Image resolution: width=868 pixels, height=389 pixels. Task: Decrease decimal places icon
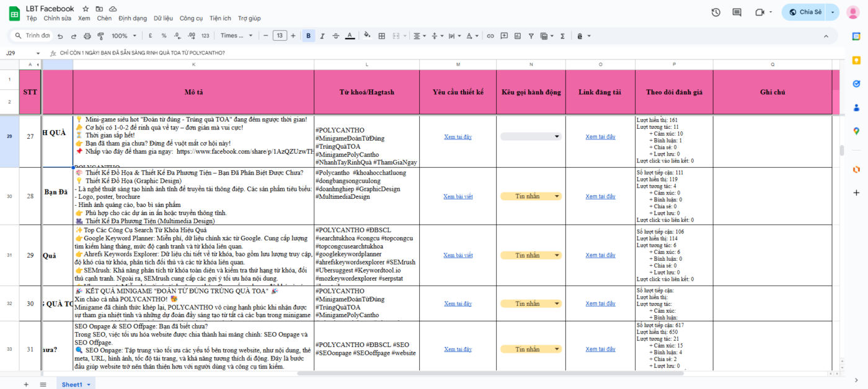pos(177,36)
